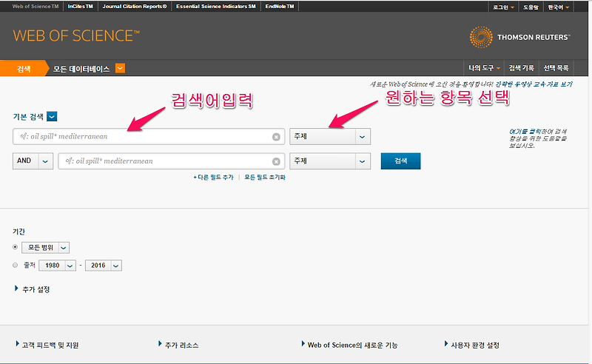This screenshot has height=364, width=592.
Task: Open the Essential Science Indicators tab
Action: coord(216,7)
